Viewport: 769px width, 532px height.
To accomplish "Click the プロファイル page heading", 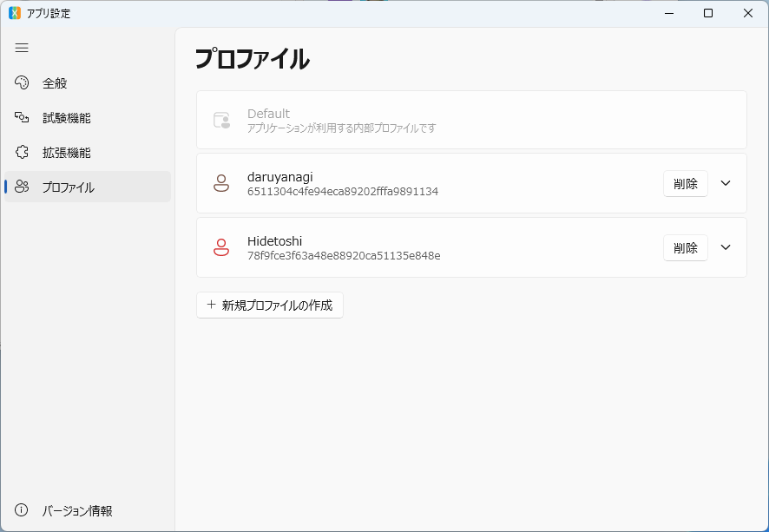I will pos(252,59).
